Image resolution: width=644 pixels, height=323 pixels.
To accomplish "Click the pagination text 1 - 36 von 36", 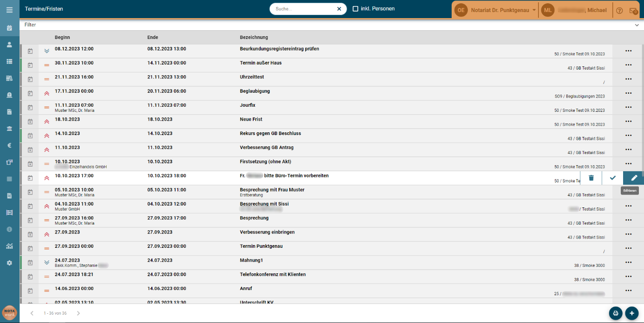I will (55, 313).
